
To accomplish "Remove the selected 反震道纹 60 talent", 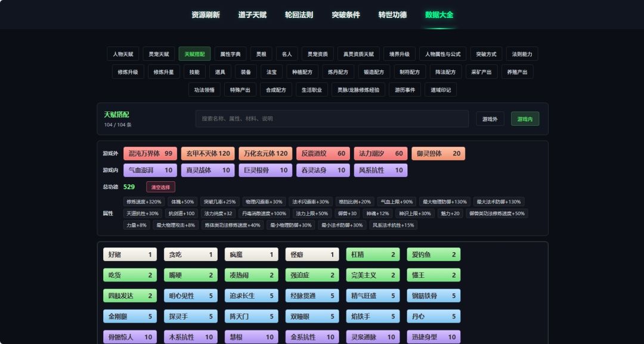I will point(323,154).
